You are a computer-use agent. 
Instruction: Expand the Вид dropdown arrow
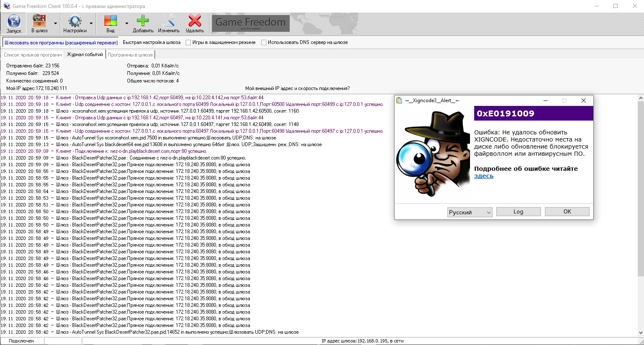click(x=127, y=23)
